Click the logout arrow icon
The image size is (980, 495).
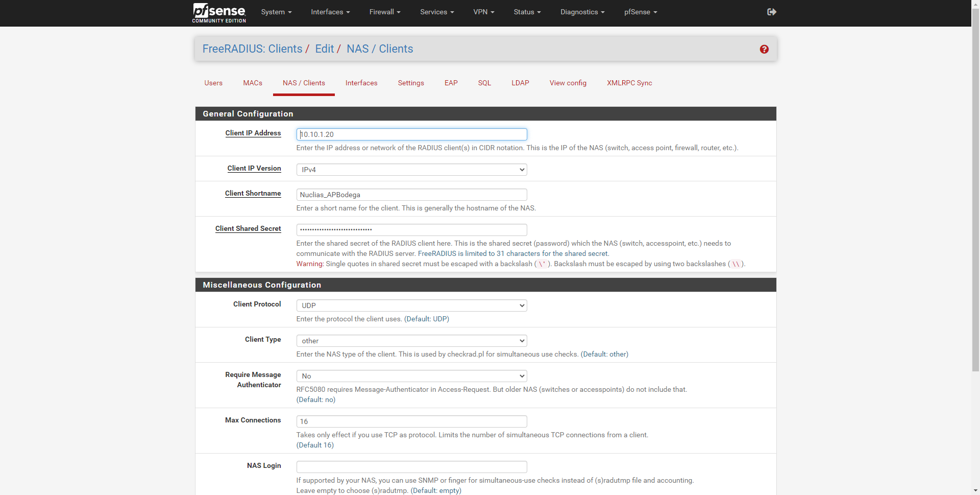(x=772, y=12)
